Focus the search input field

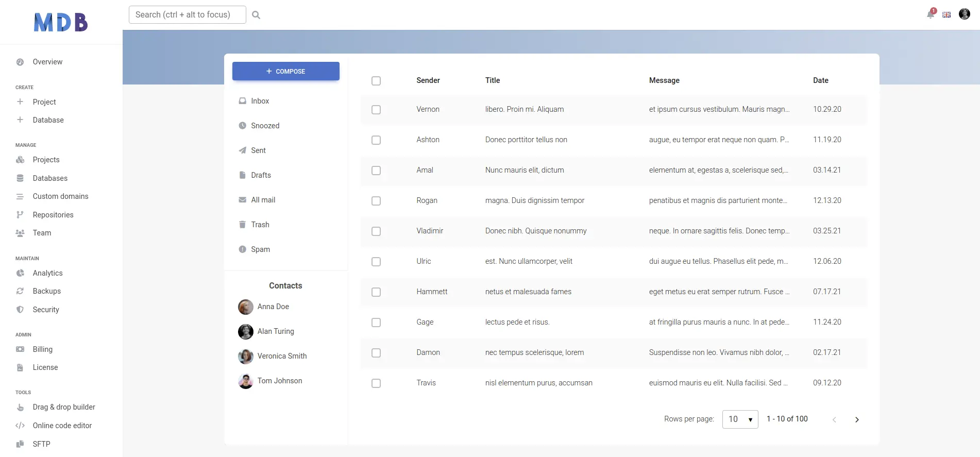(188, 14)
